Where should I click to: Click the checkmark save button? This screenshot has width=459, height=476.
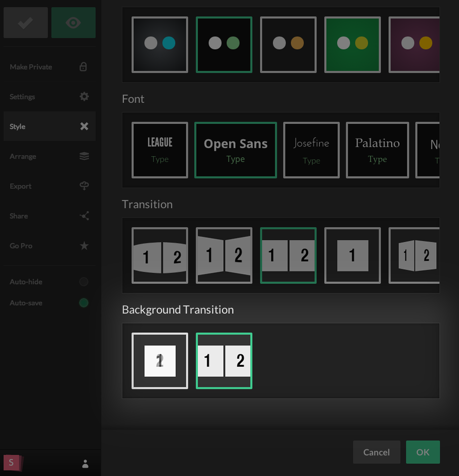(25, 23)
